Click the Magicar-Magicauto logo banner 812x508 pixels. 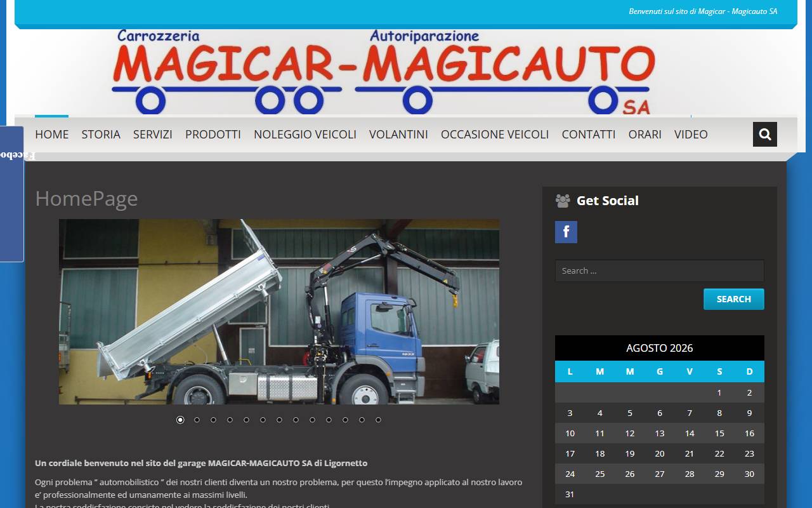(384, 72)
